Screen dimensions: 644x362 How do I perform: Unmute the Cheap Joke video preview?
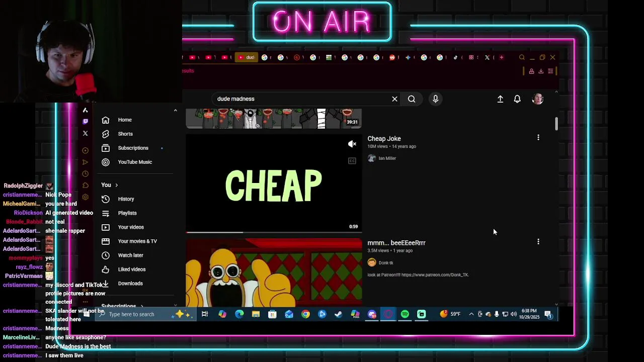point(352,144)
